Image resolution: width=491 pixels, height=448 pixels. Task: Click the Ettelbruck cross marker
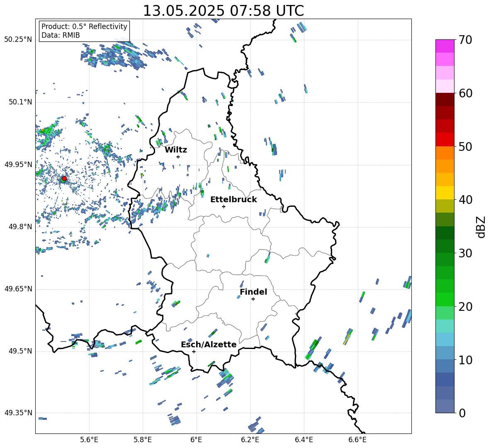coord(224,206)
